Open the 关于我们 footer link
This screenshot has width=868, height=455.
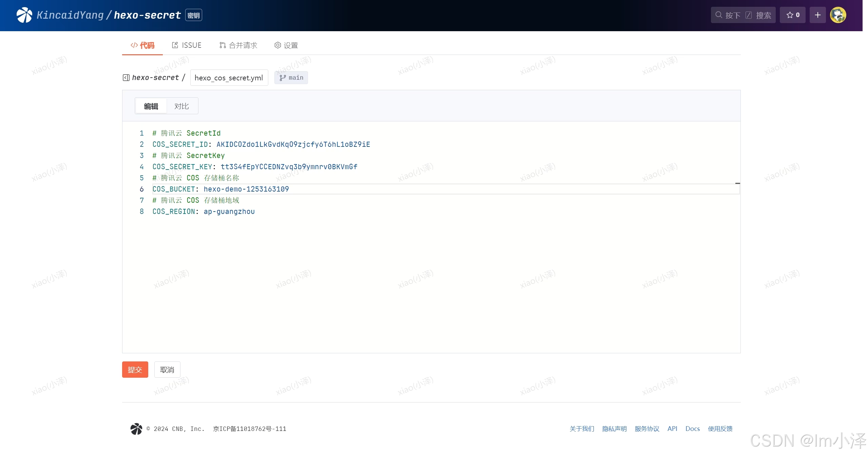pos(582,429)
